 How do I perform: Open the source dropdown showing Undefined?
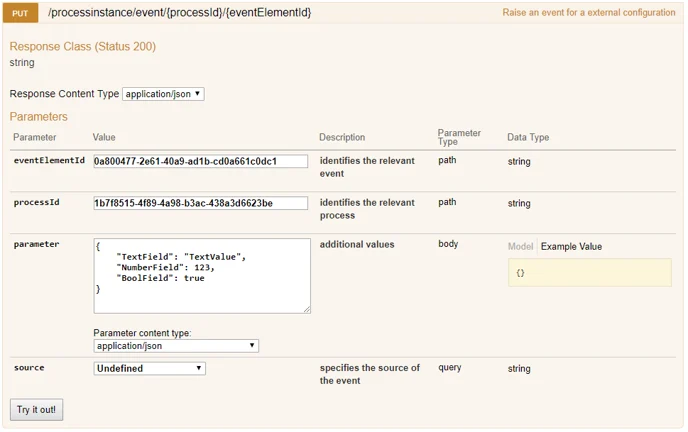tap(150, 368)
